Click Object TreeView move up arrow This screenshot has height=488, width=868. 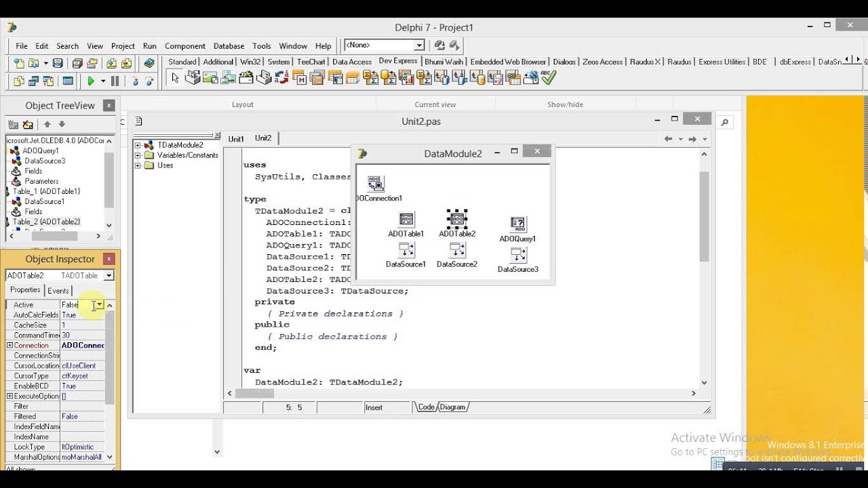coord(47,125)
